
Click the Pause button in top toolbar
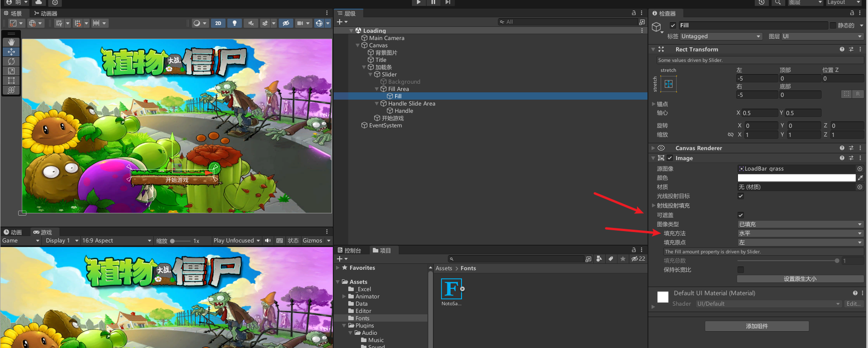(433, 2)
